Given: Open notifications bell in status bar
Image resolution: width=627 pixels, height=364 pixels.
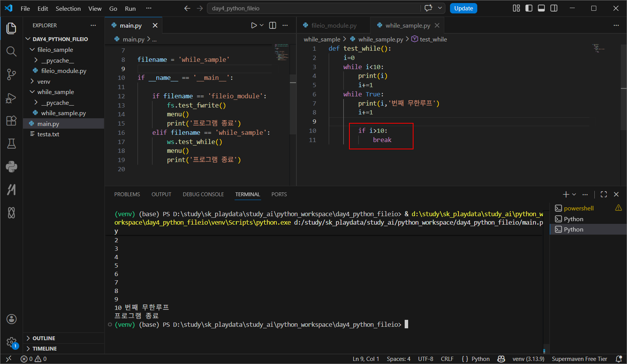Looking at the screenshot, I should 619,359.
